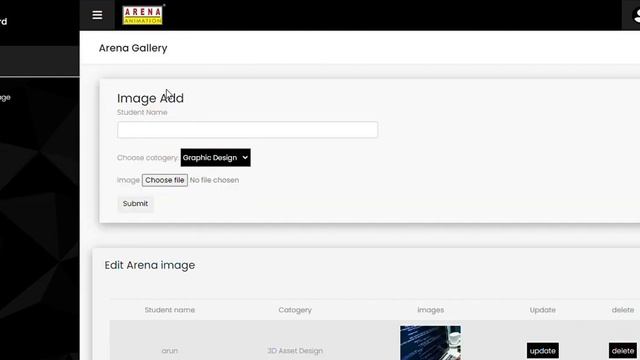Open the Graphic Design category dropdown
The height and width of the screenshot is (360, 640).
(216, 158)
